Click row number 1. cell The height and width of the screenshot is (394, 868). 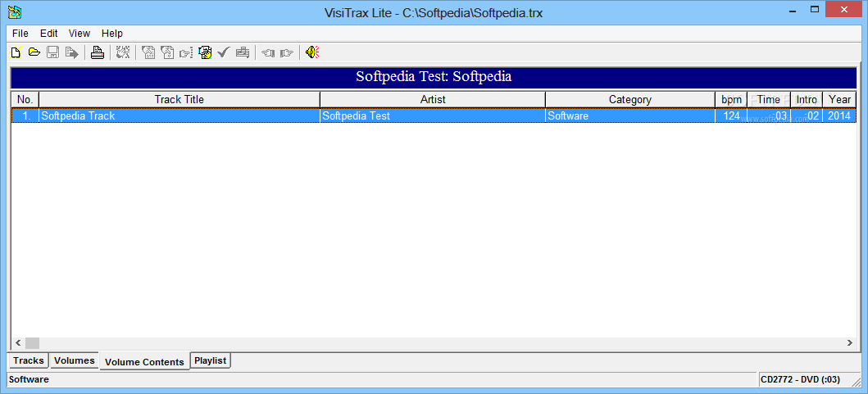coord(25,115)
